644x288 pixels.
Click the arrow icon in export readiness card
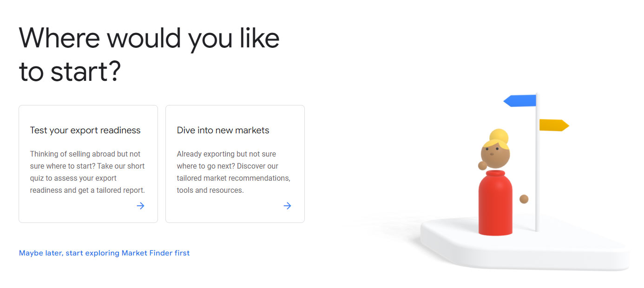140,206
